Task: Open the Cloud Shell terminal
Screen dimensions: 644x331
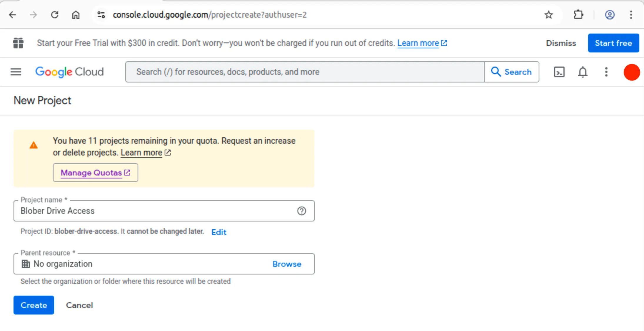Action: pyautogui.click(x=559, y=72)
